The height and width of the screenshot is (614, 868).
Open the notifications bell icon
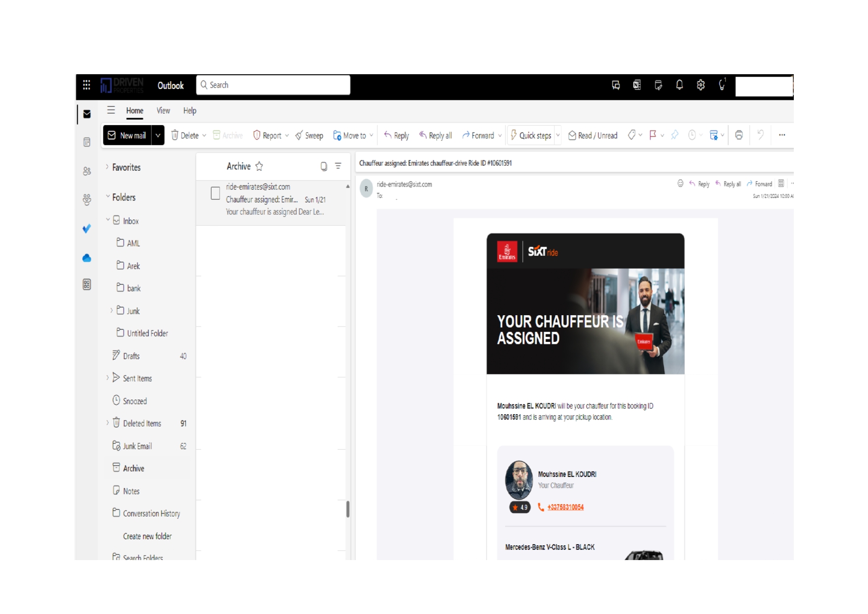680,85
